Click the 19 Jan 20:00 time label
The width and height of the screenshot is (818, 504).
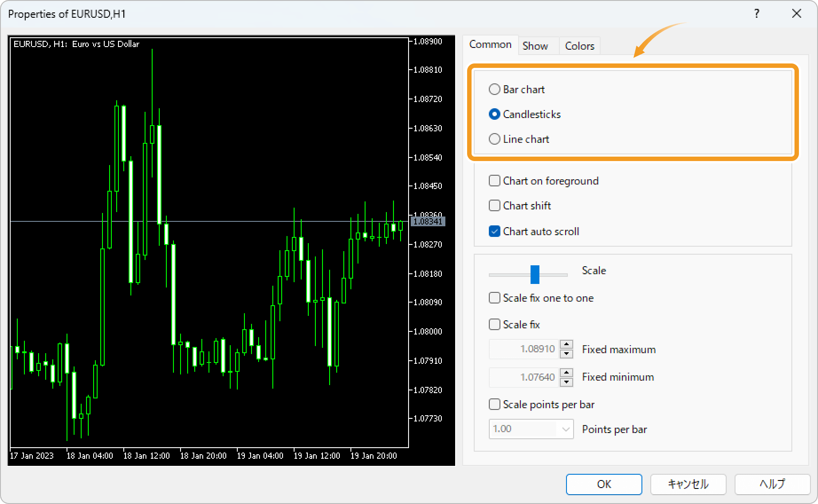pyautogui.click(x=374, y=456)
